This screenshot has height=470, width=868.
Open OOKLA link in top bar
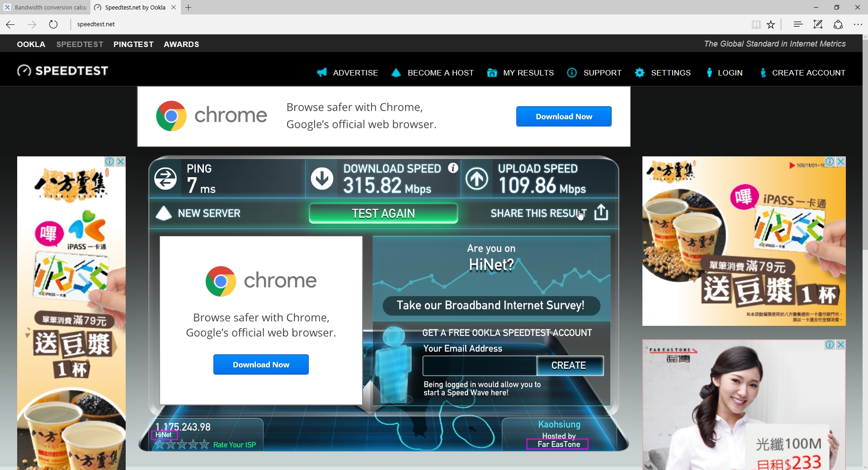point(31,44)
